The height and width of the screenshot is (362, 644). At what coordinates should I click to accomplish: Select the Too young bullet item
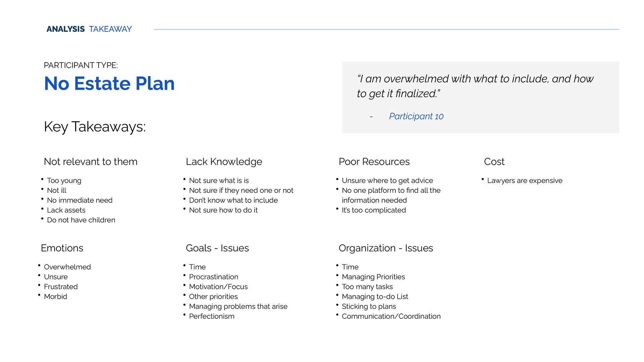(64, 181)
